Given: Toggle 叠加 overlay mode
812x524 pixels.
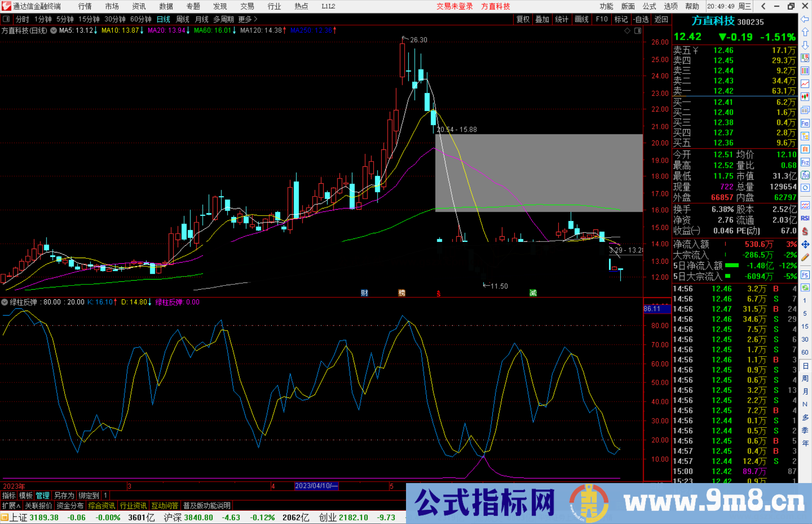Looking at the screenshot, I should point(542,19).
